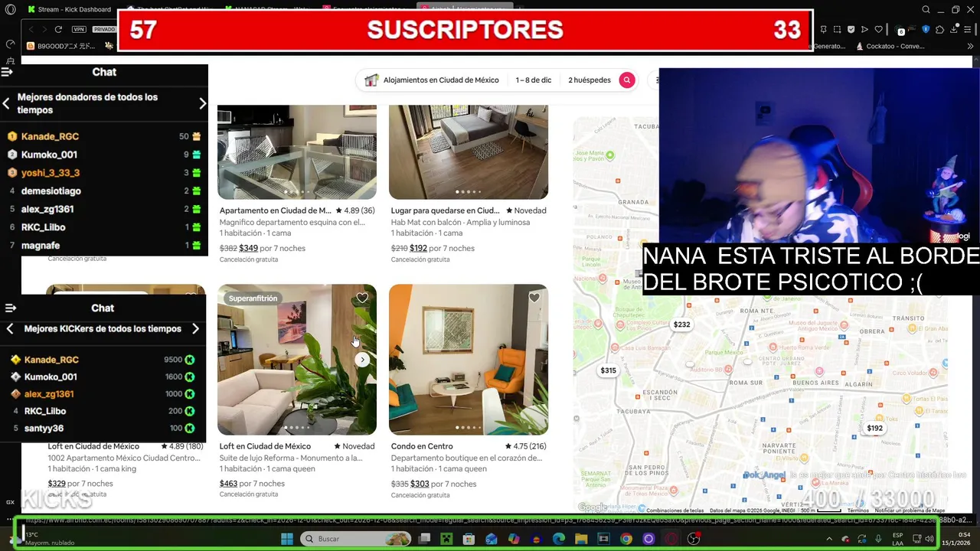Open the Superanfitrión Loft listing photo
Screen dimensions: 980x551
pyautogui.click(x=297, y=360)
